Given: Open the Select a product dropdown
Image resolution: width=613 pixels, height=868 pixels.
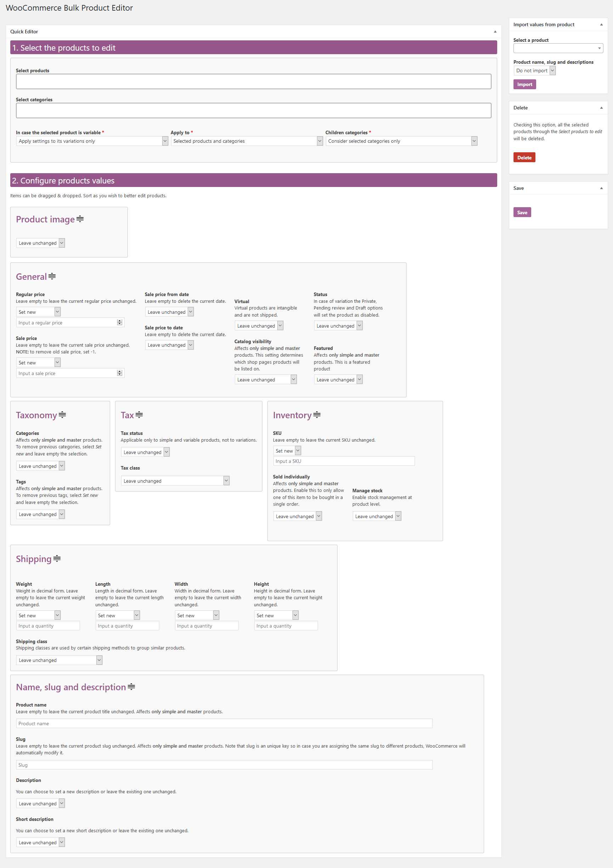Looking at the screenshot, I should point(558,49).
